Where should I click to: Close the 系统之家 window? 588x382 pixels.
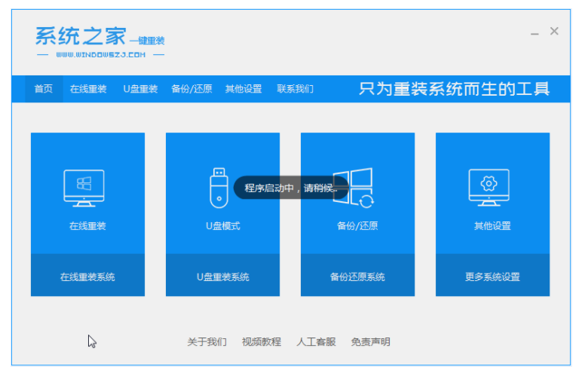(554, 32)
